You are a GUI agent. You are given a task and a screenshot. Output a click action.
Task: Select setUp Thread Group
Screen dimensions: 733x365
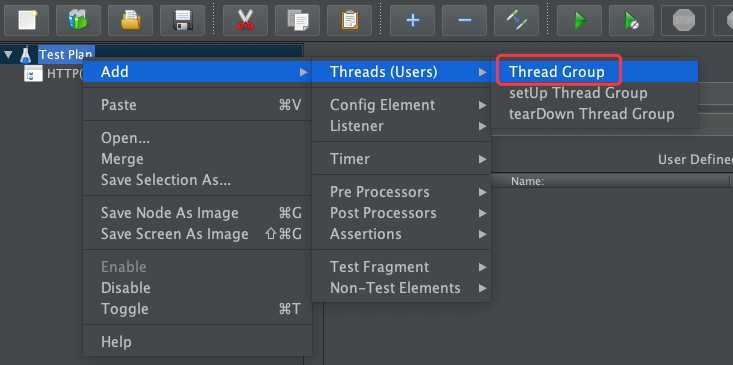tap(594, 93)
